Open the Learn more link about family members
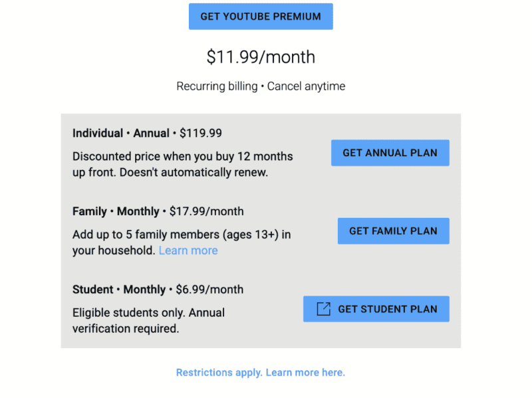The height and width of the screenshot is (398, 532). click(x=188, y=250)
